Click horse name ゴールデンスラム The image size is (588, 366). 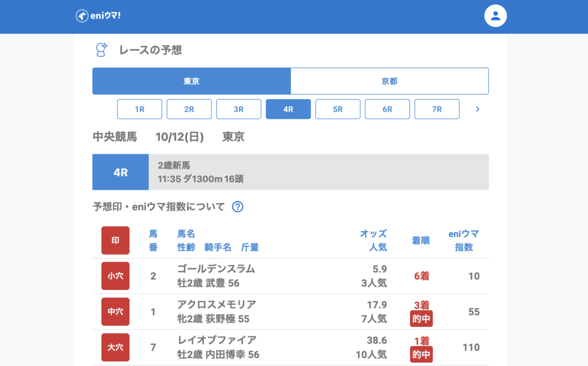point(216,269)
